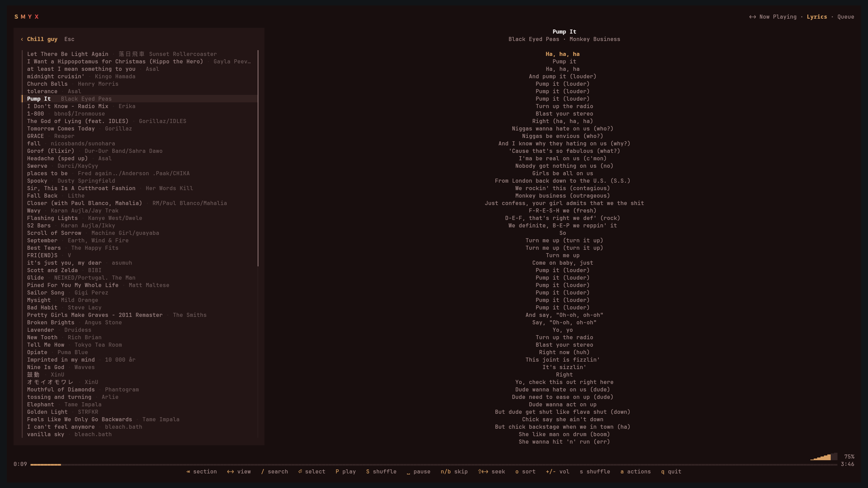
Task: Click the +/- vol hint
Action: click(x=557, y=472)
